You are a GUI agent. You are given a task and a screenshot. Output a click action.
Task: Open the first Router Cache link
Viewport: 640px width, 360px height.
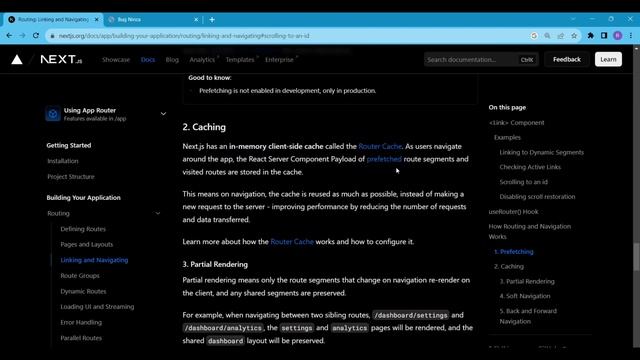click(380, 146)
